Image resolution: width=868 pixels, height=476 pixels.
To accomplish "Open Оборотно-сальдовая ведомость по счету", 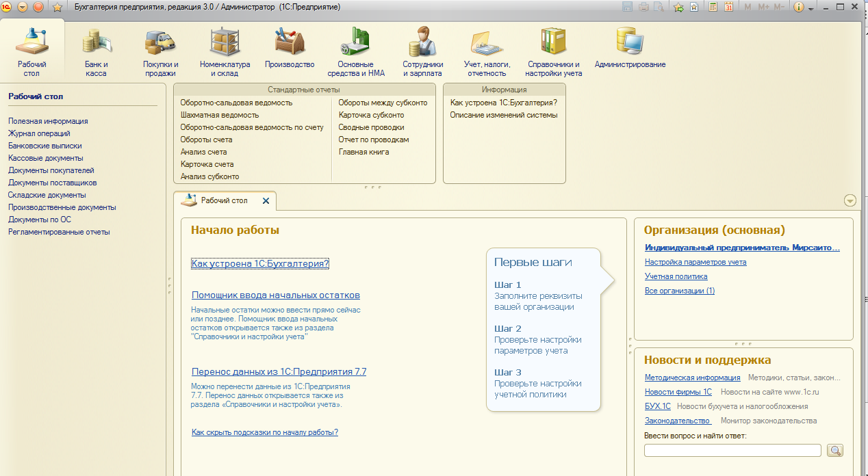I will 252,127.
